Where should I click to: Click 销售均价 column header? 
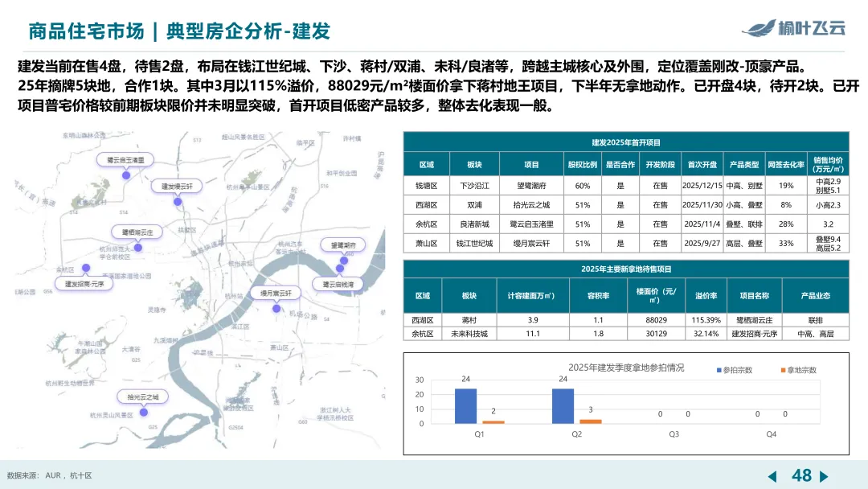828,165
